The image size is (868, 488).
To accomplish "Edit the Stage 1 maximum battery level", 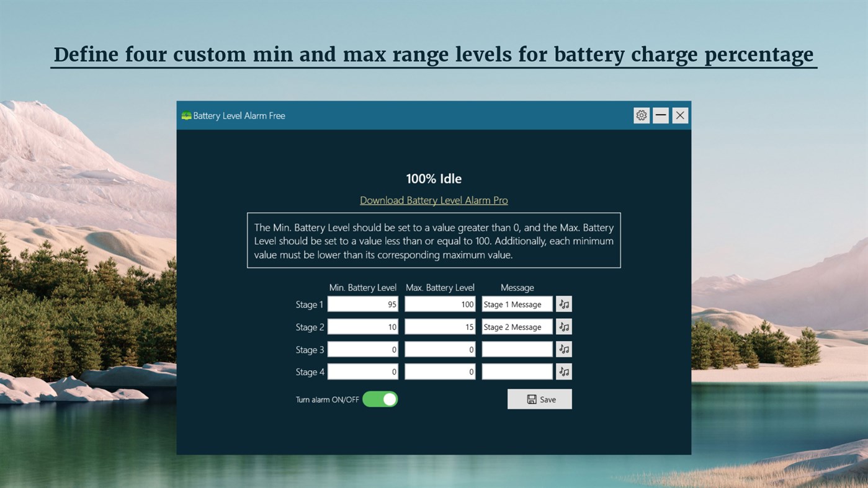I will point(439,304).
